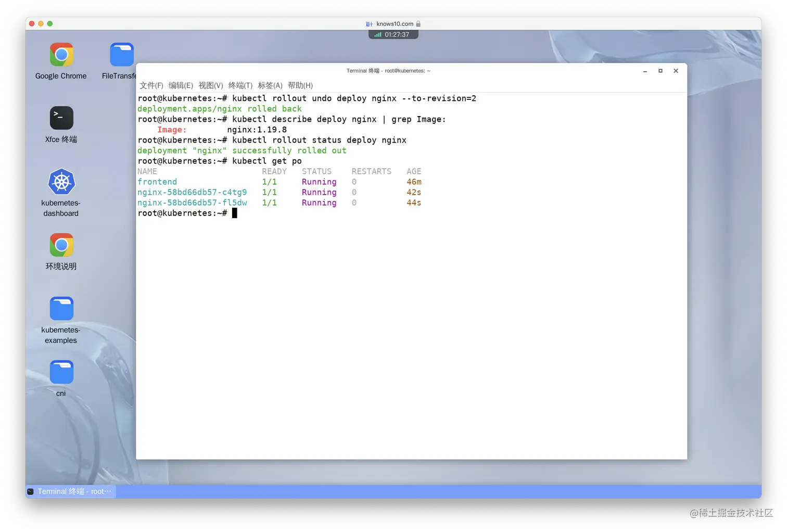Click the 'successfully rolled out' output line

coord(242,150)
